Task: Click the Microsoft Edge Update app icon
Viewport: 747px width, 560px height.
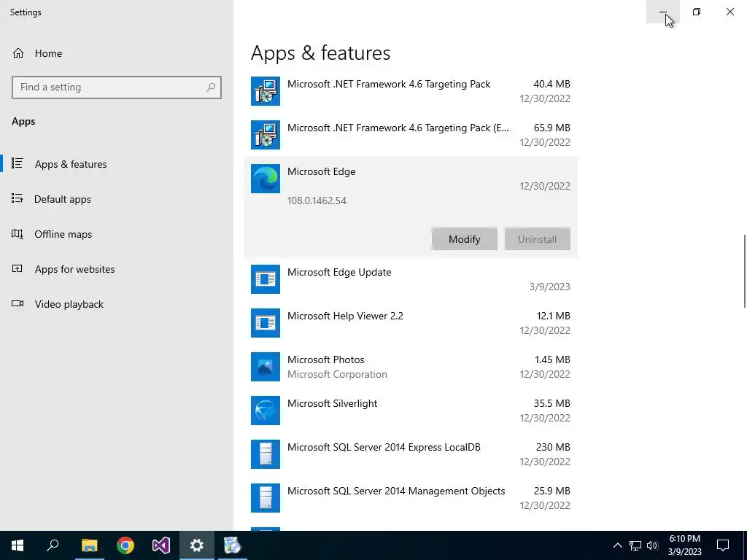Action: 266,279
